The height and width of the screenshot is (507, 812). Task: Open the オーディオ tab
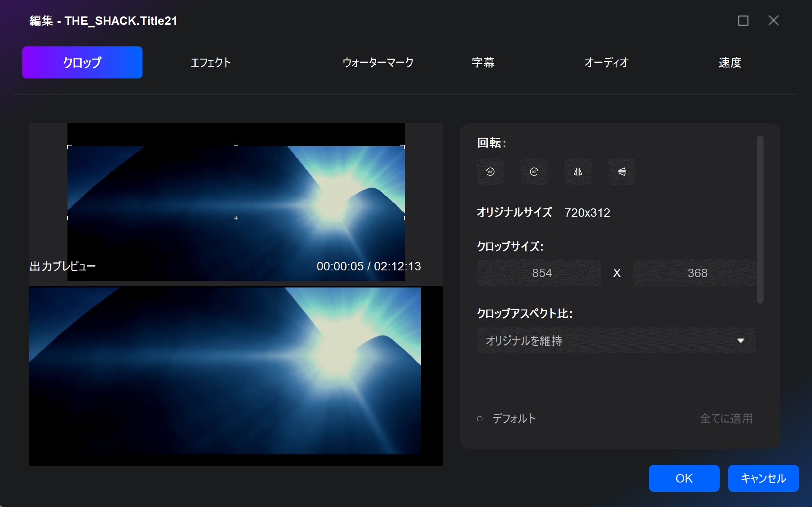(x=606, y=62)
